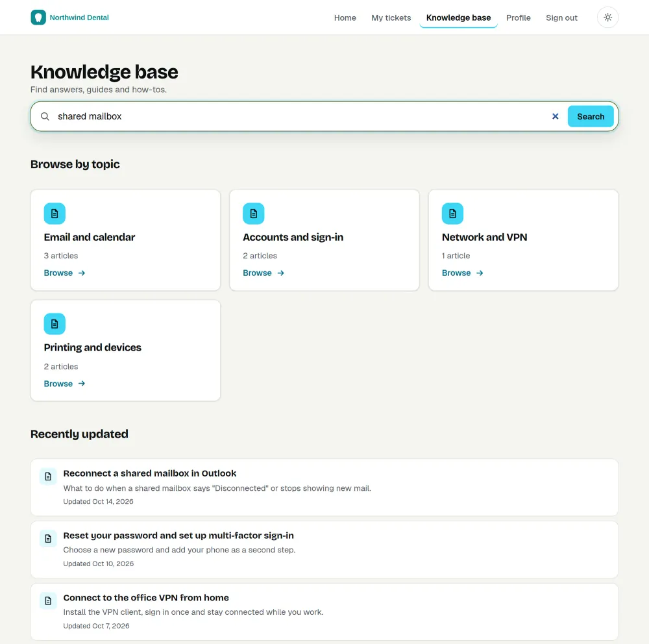Browse the Email and calendar topic

(x=64, y=273)
